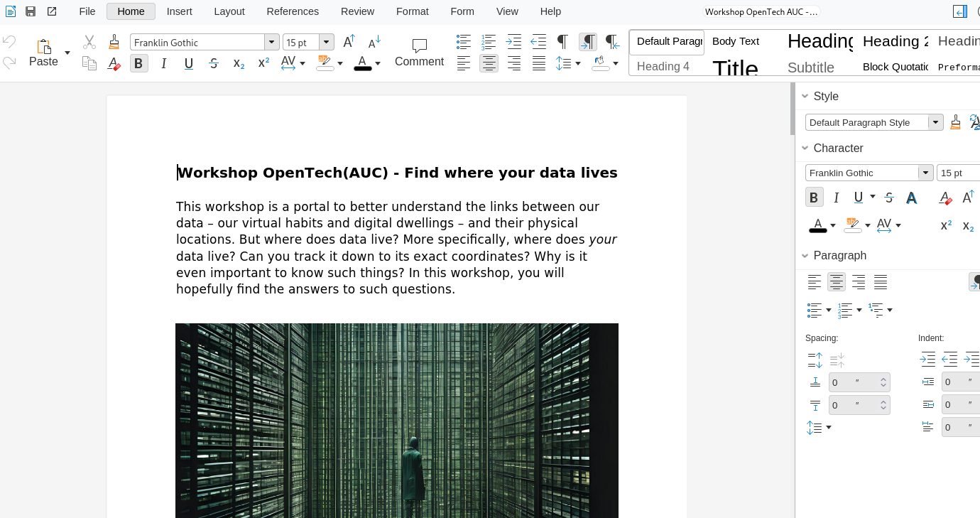Cut selection with the scissors icon
980x518 pixels.
[x=89, y=42]
